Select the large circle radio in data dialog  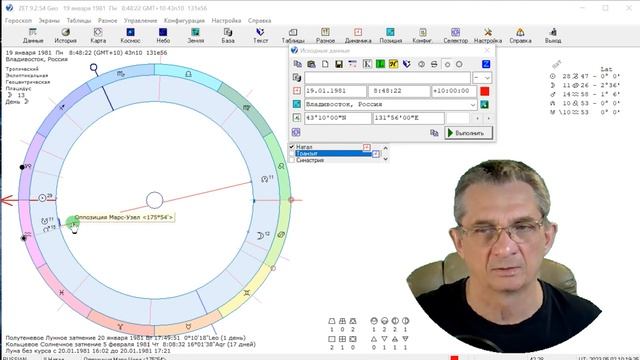pos(459,64)
